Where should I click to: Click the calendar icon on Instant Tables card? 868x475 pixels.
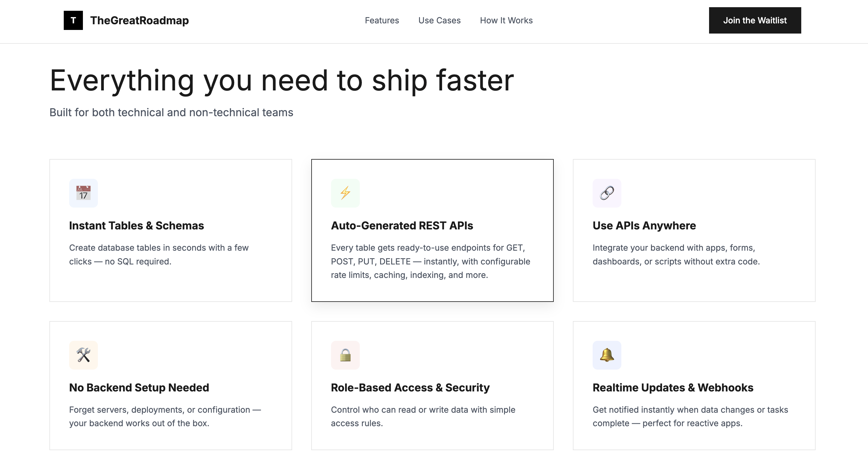[x=83, y=193]
